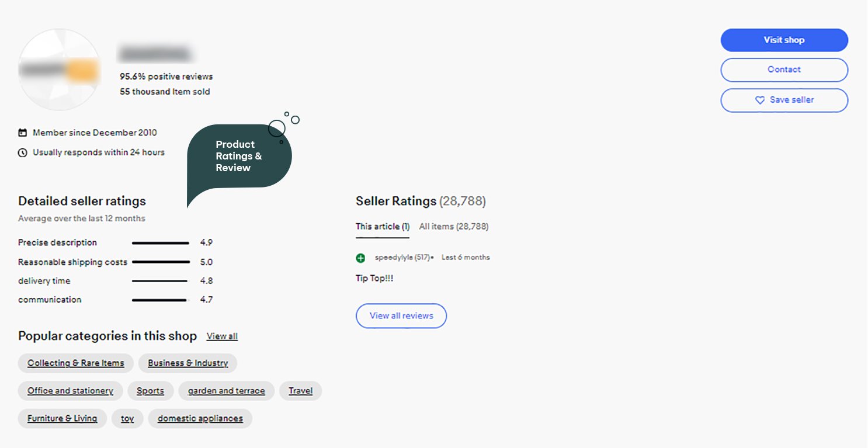This screenshot has height=448, width=868.
Task: Click the green positive feedback plus icon
Action: 360,258
